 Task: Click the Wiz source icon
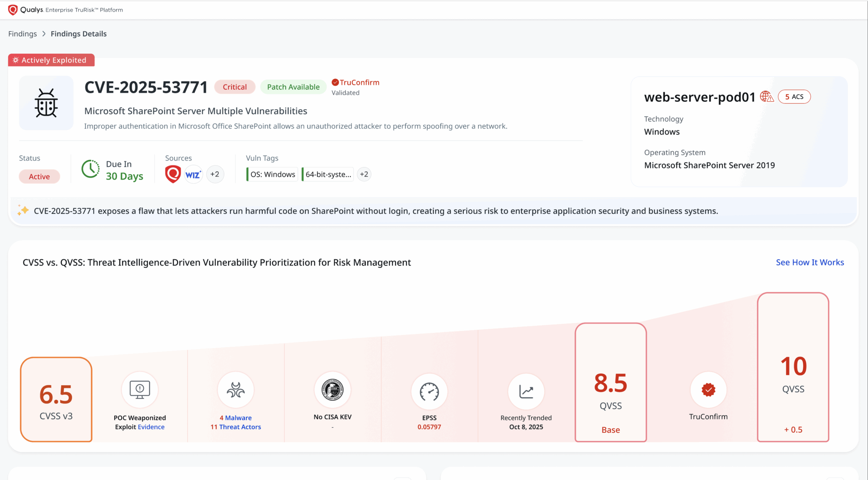pos(193,175)
